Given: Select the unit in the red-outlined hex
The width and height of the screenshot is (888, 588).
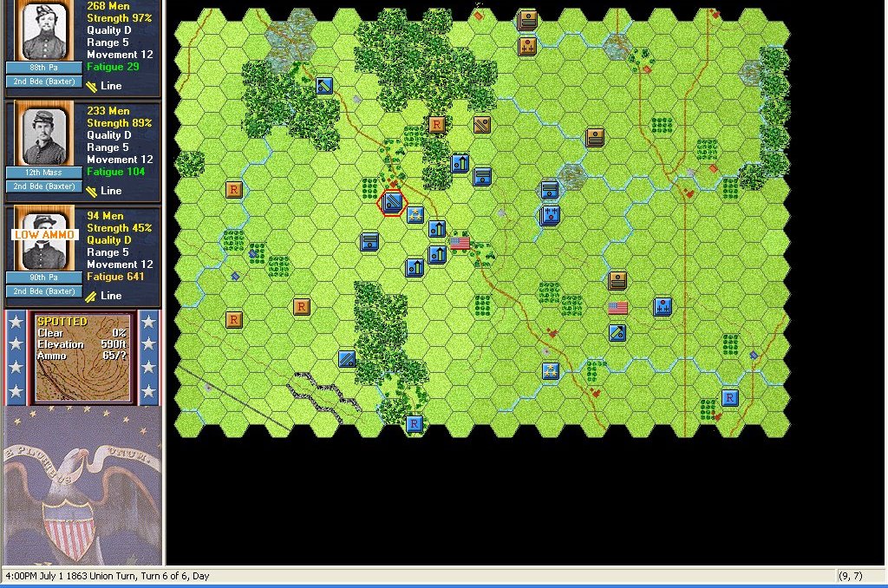Looking at the screenshot, I should pyautogui.click(x=393, y=203).
